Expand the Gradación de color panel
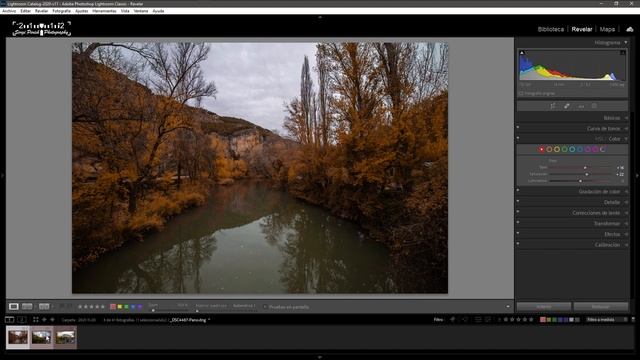This screenshot has height=360, width=640. click(x=626, y=191)
